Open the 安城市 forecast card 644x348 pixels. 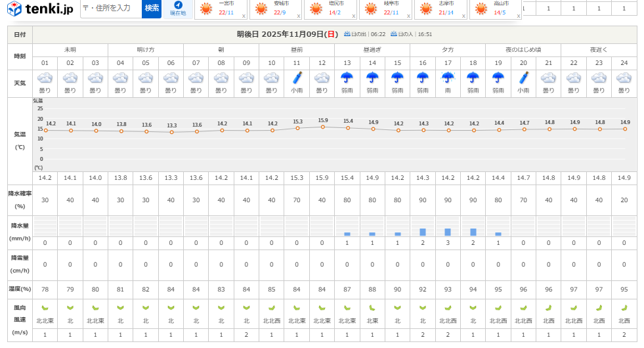click(x=276, y=9)
